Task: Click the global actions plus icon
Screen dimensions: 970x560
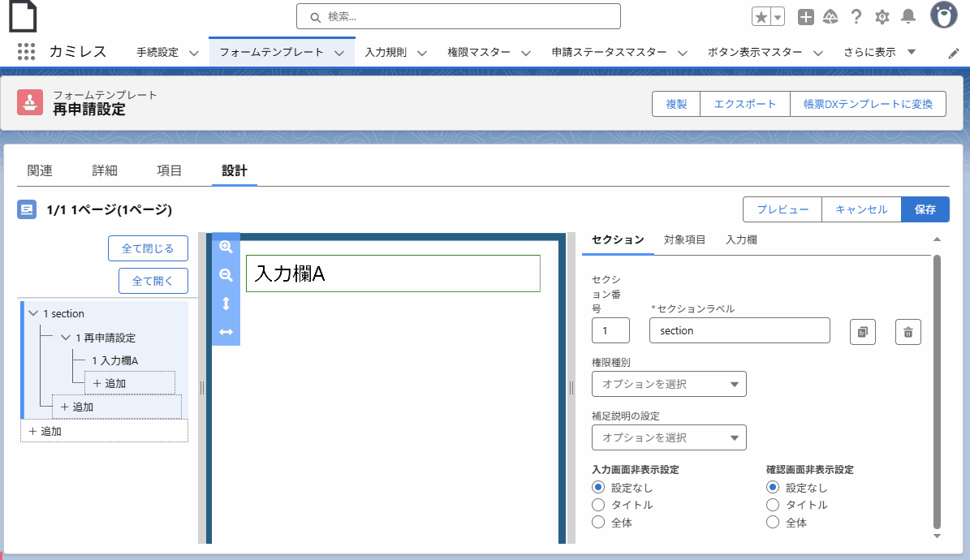Action: (x=805, y=17)
